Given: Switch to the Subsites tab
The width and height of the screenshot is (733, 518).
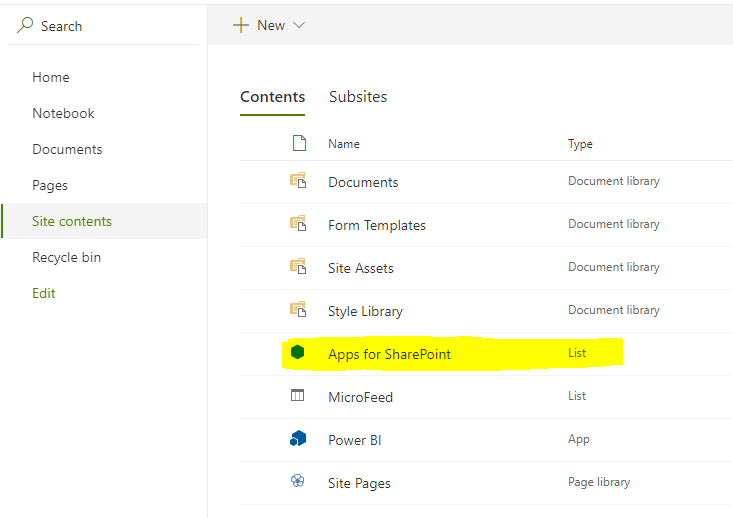Looking at the screenshot, I should pyautogui.click(x=358, y=97).
